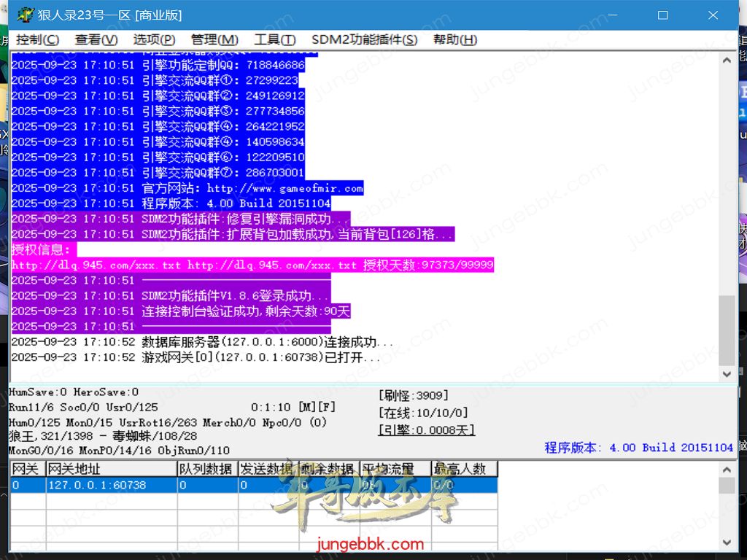Click the gateway table scroll-down arrow
This screenshot has height=560, width=747.
[x=727, y=542]
